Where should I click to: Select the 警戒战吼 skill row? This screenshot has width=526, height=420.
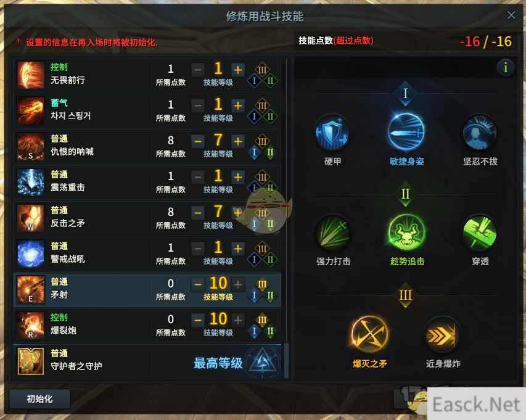point(147,253)
